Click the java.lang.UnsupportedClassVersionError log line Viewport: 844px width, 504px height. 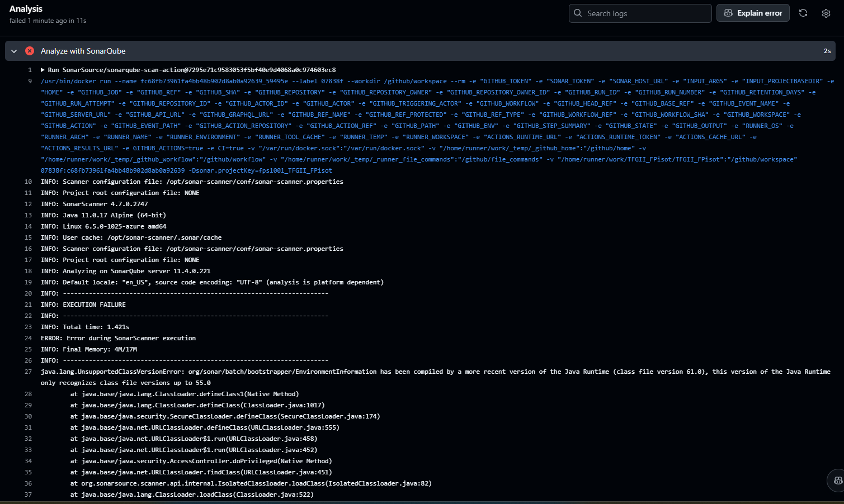[x=436, y=377]
